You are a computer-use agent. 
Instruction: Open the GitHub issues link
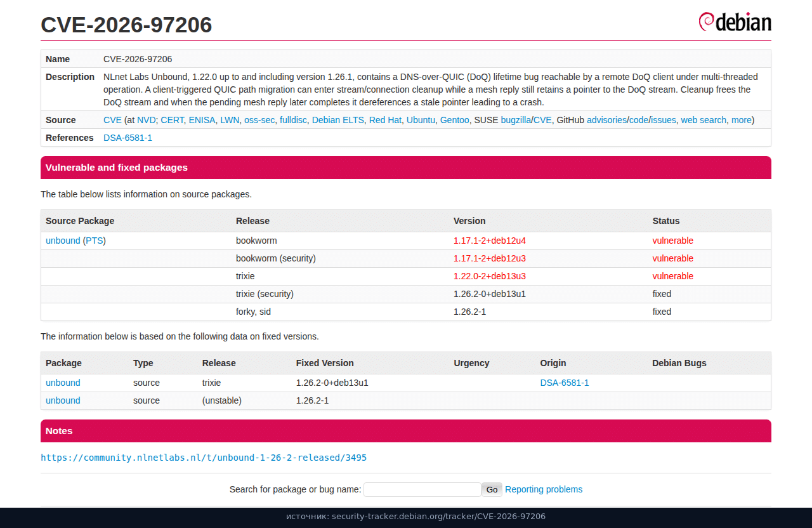click(664, 120)
